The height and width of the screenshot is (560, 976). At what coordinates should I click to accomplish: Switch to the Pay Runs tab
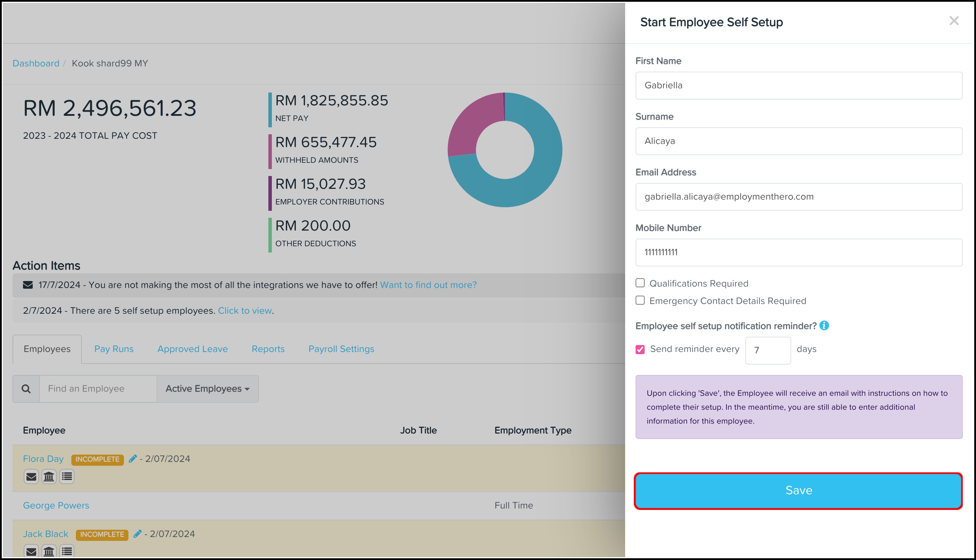(114, 349)
